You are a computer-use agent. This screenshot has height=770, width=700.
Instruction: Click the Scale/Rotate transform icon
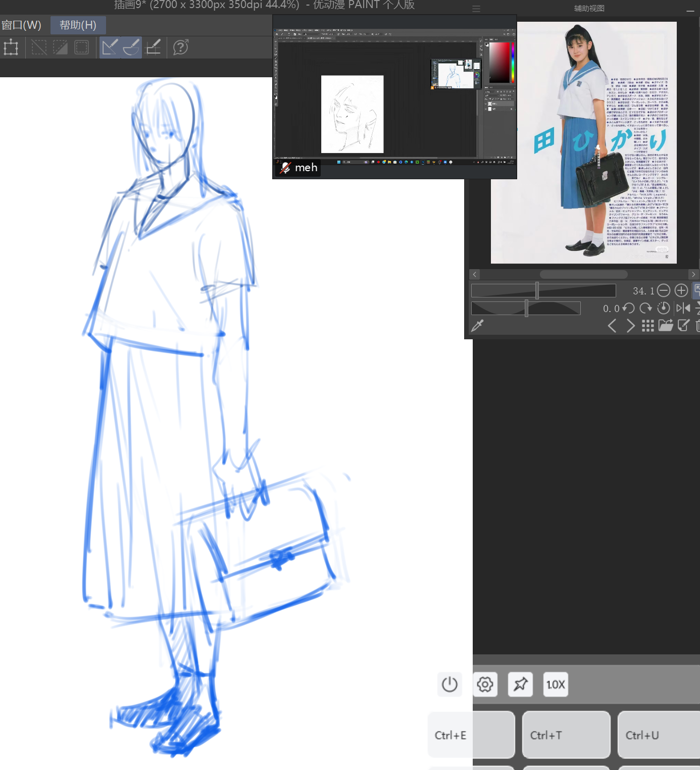pyautogui.click(x=11, y=48)
